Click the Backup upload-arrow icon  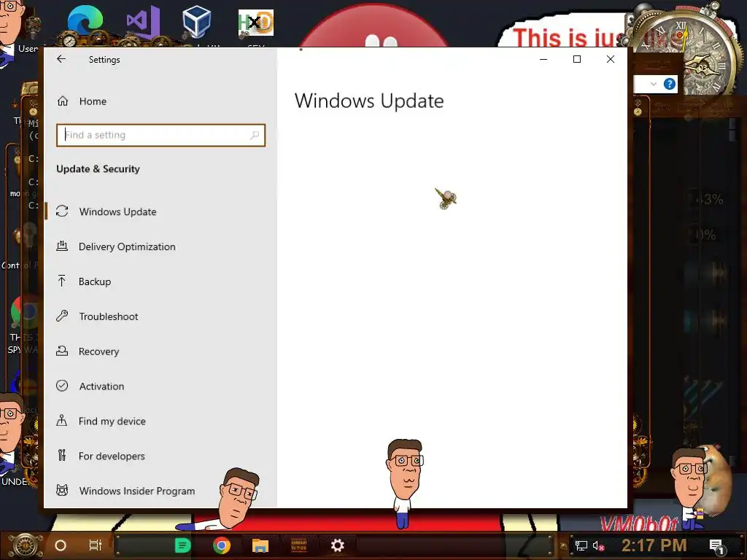coord(61,281)
